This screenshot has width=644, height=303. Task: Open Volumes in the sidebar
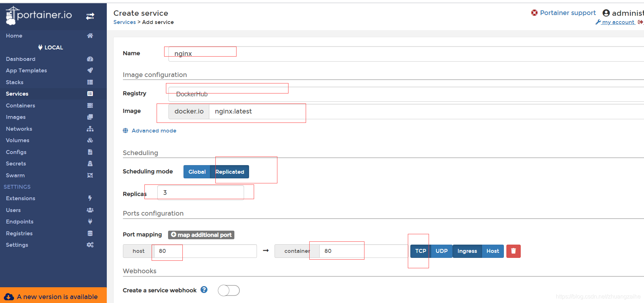click(x=18, y=140)
